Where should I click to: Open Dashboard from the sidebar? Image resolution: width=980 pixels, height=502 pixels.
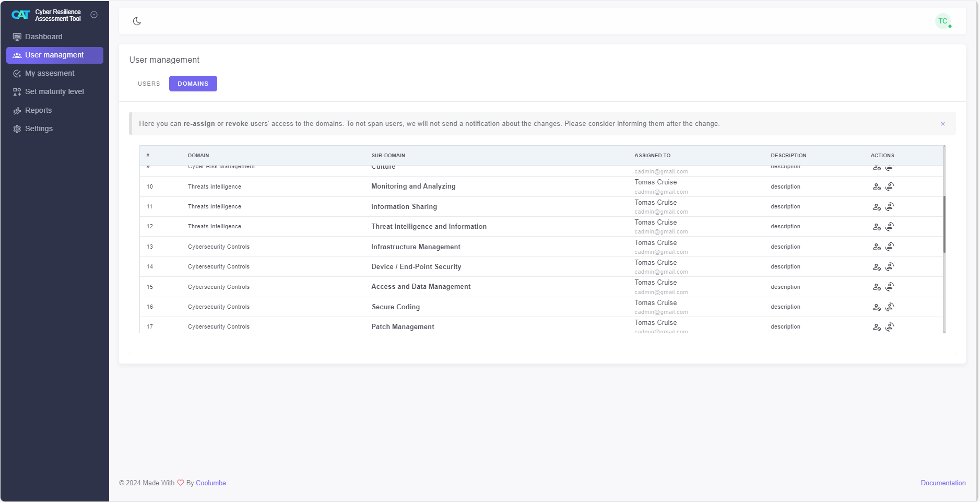click(44, 37)
